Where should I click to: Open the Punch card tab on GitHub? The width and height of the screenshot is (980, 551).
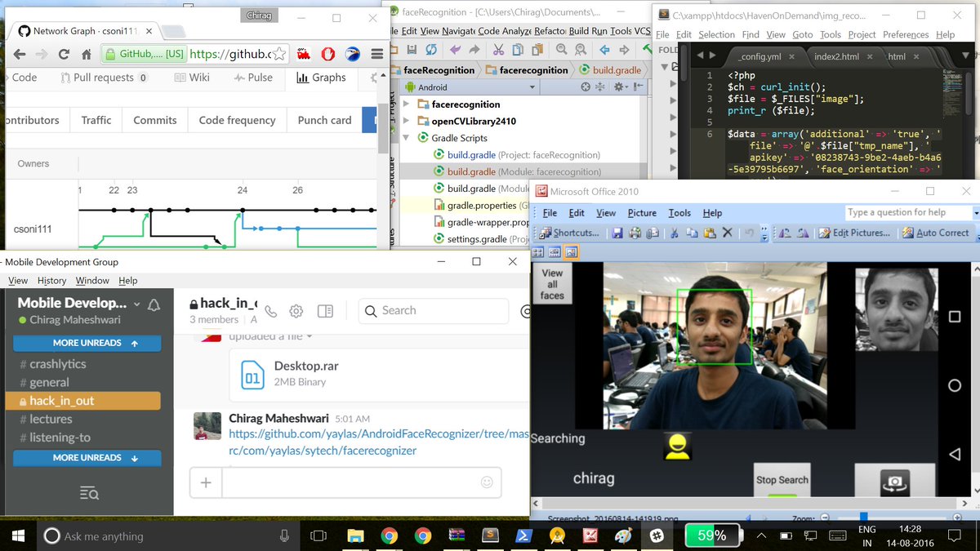point(324,120)
